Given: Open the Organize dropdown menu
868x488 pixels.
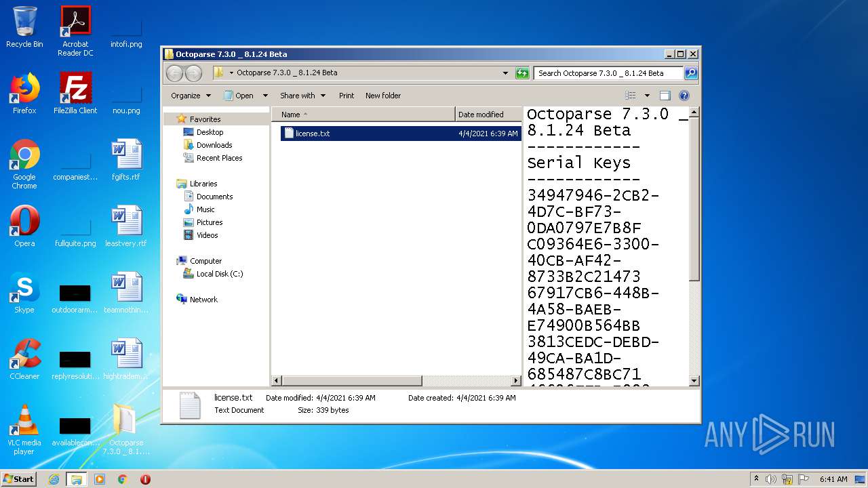Looking at the screenshot, I should [191, 96].
